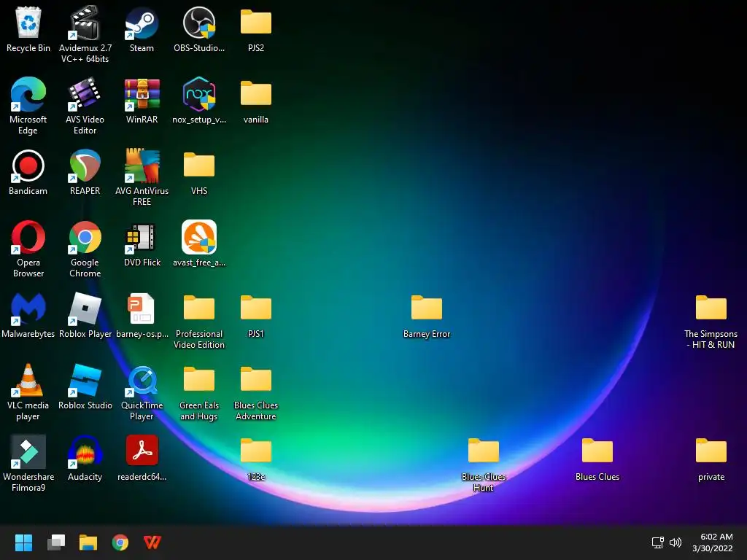Click the Steam desktop shortcut
This screenshot has width=747, height=560.
click(x=142, y=23)
